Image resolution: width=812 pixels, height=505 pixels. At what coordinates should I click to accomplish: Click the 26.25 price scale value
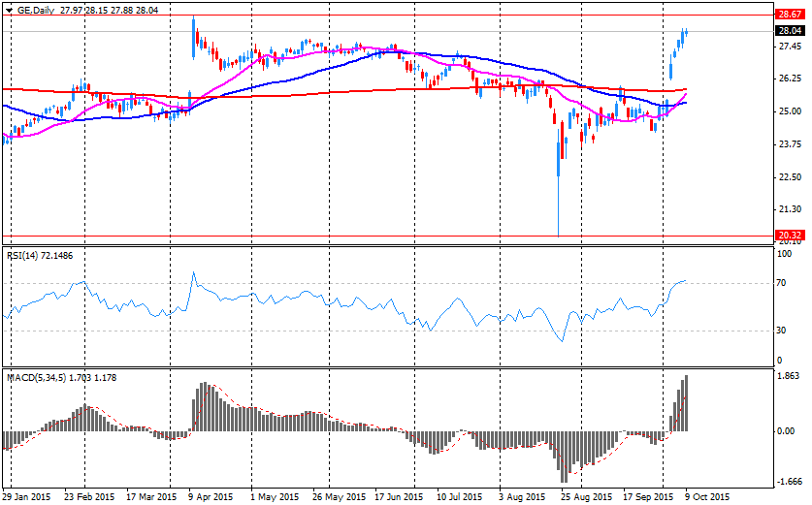[x=790, y=79]
